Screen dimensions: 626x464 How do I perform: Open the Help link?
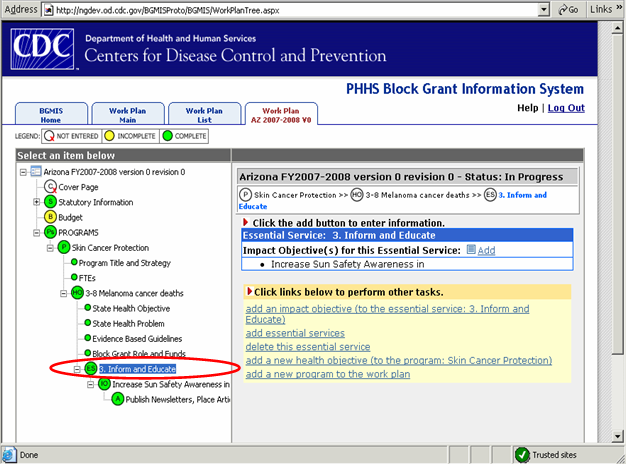(x=527, y=108)
